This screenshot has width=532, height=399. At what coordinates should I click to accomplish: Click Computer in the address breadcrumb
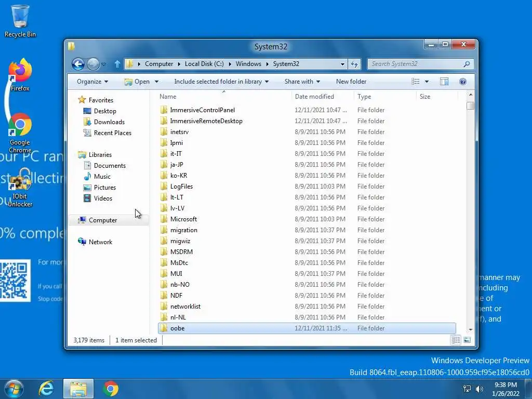coord(159,64)
